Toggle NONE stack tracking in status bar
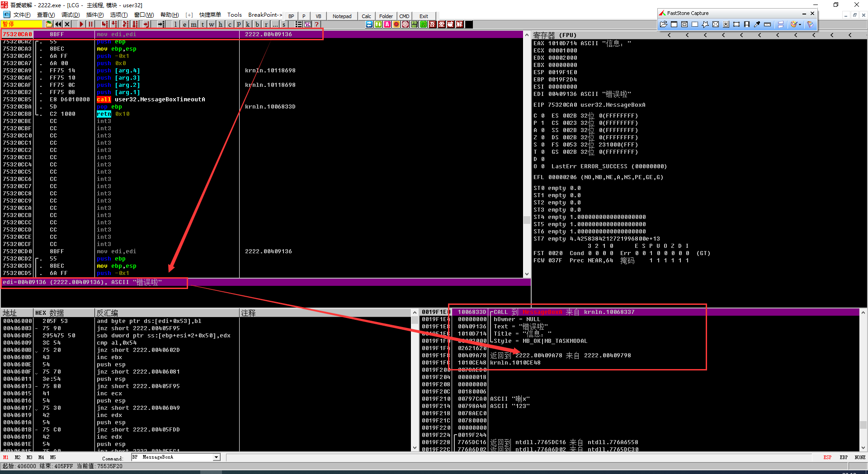The image size is (868, 474). (x=860, y=457)
